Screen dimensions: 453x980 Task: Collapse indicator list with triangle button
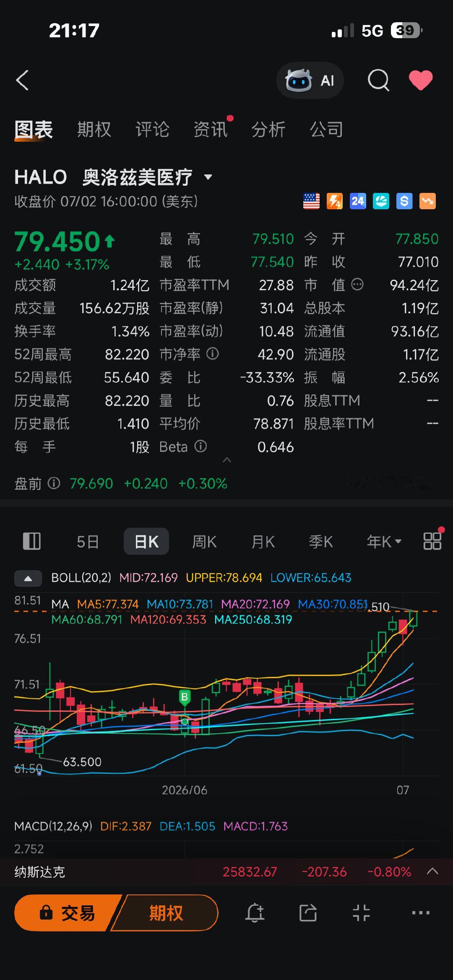(x=28, y=578)
